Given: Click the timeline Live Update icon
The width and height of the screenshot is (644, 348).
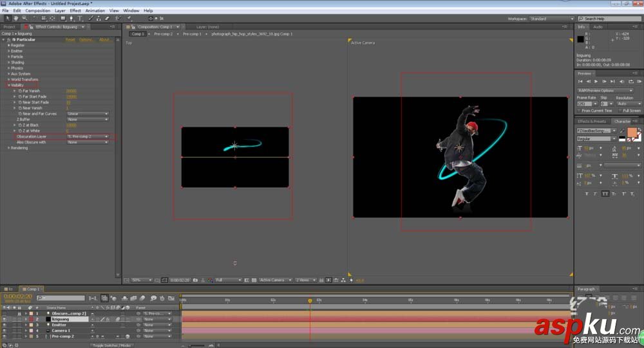Looking at the screenshot, I should [x=105, y=298].
